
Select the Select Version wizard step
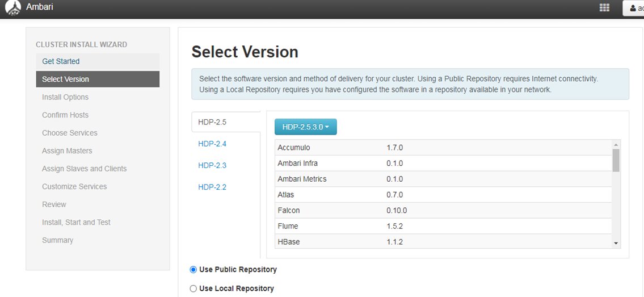(98, 80)
